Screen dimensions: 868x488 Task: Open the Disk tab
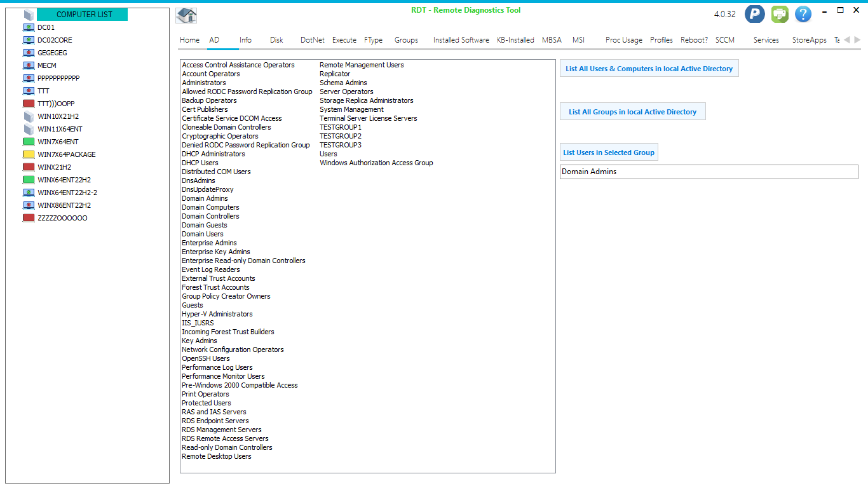point(276,40)
